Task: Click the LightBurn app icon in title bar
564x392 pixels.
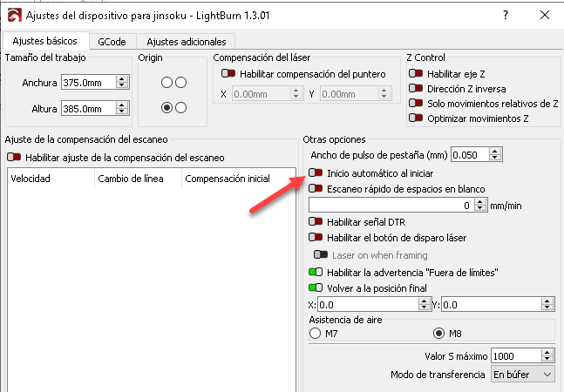Action: 15,16
